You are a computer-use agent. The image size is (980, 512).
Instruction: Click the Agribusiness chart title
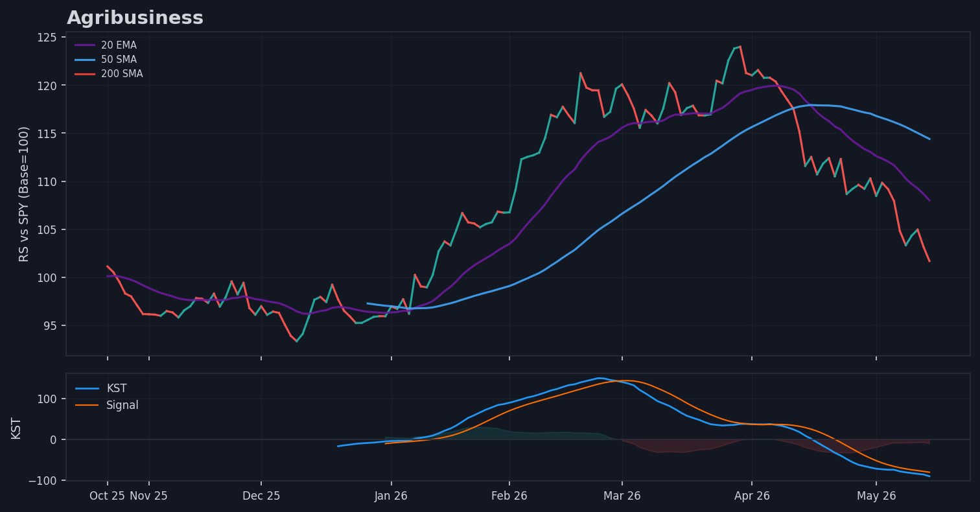point(135,18)
